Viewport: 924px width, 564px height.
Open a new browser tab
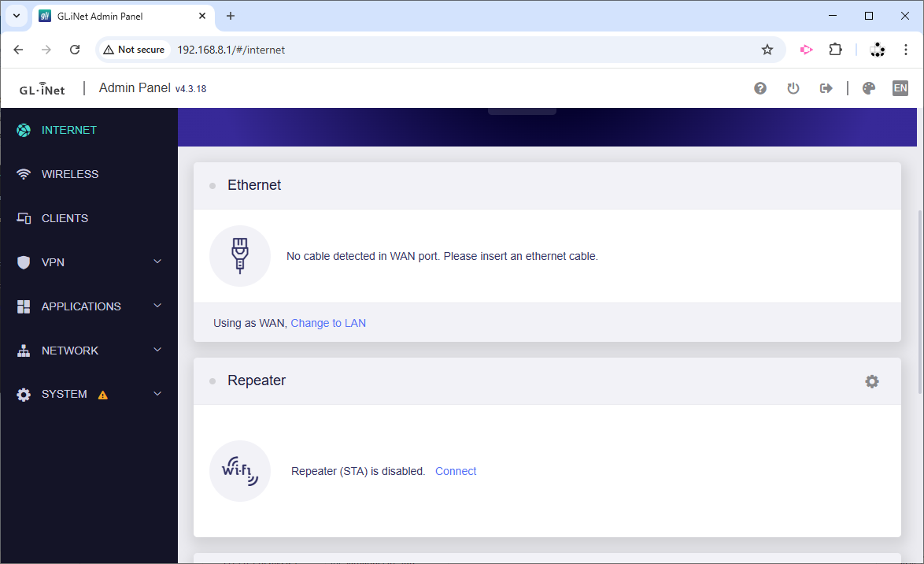[231, 16]
